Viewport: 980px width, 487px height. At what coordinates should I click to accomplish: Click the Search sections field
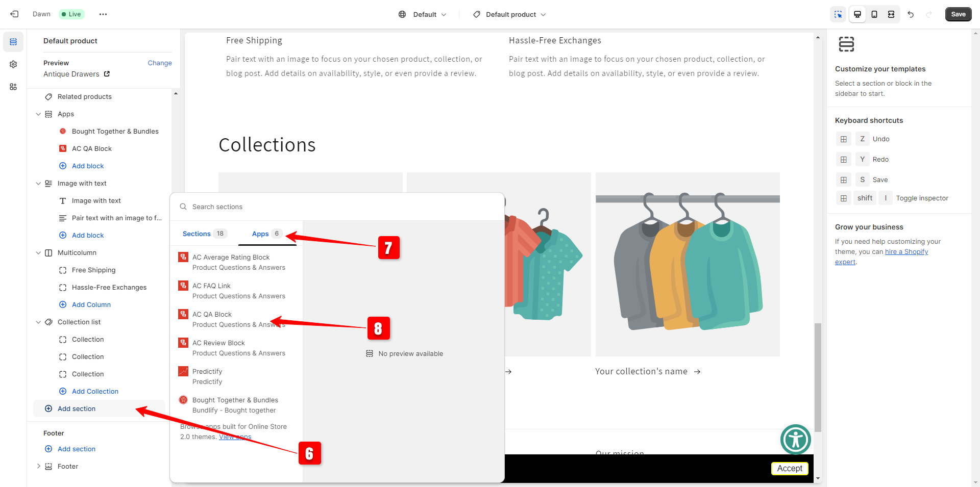pos(337,207)
